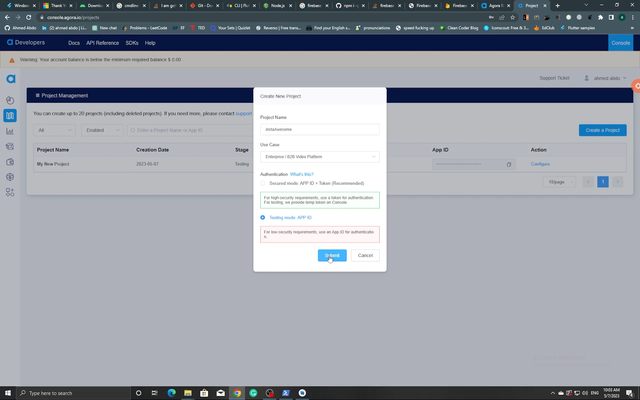Click the Submit button
Image resolution: width=640 pixels, height=400 pixels.
pyautogui.click(x=332, y=256)
